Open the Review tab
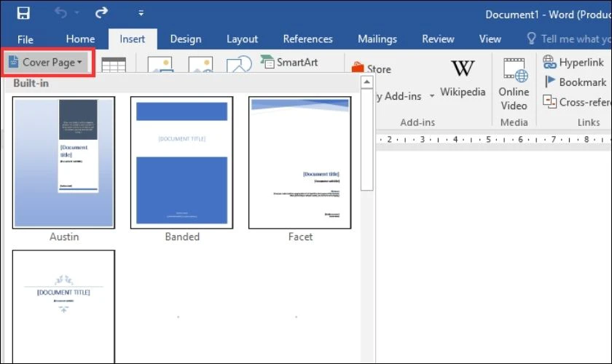The width and height of the screenshot is (612, 364). [x=438, y=39]
